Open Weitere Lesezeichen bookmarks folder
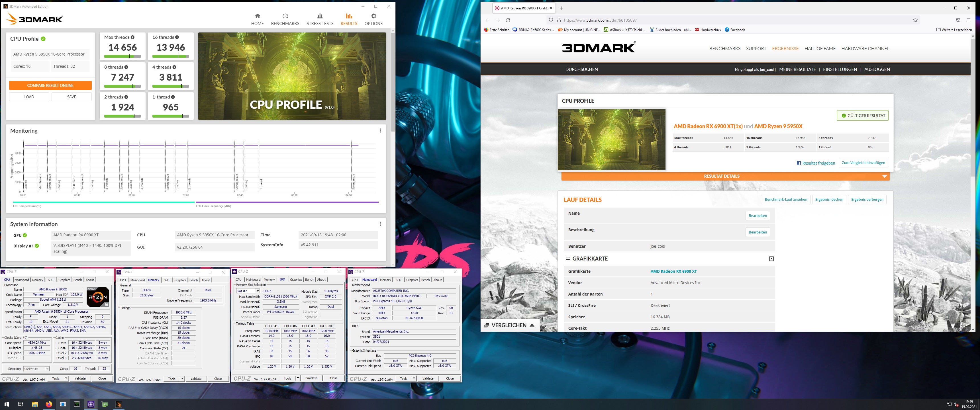The height and width of the screenshot is (410, 980). tap(954, 30)
